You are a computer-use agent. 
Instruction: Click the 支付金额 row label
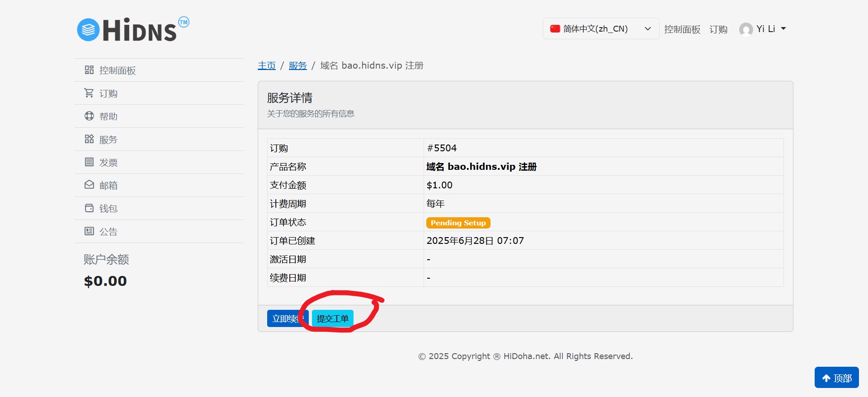click(288, 185)
